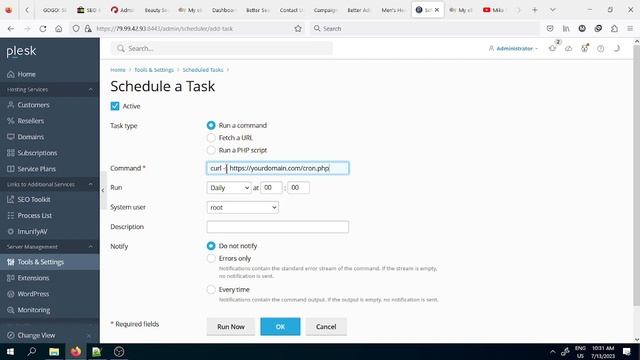The image size is (640, 360).
Task: Click the Home icon in Plesk sidebar
Action: tap(11, 74)
